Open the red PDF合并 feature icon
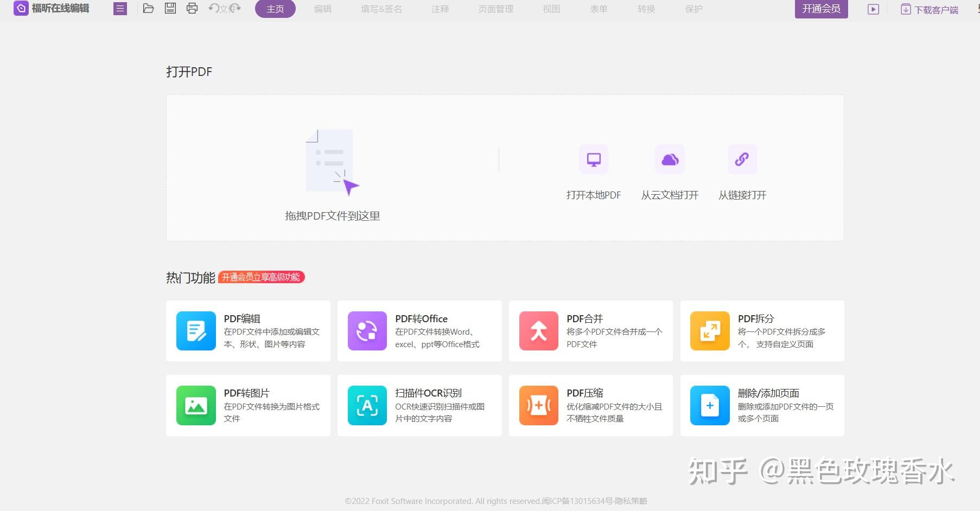The width and height of the screenshot is (980, 511). click(539, 331)
